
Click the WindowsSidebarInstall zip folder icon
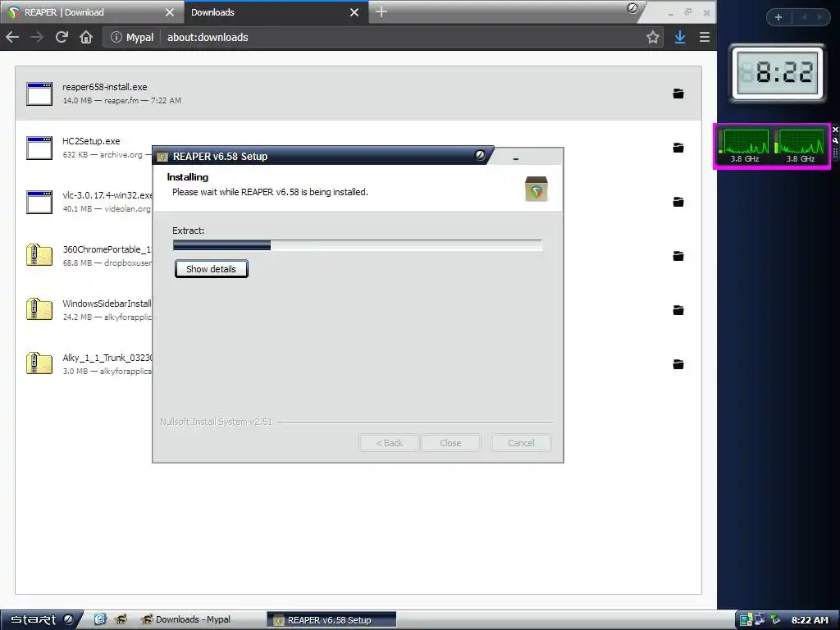coord(39,309)
